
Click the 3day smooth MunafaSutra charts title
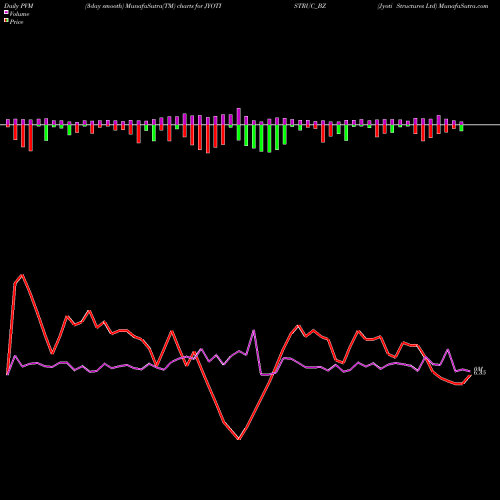click(x=153, y=6)
